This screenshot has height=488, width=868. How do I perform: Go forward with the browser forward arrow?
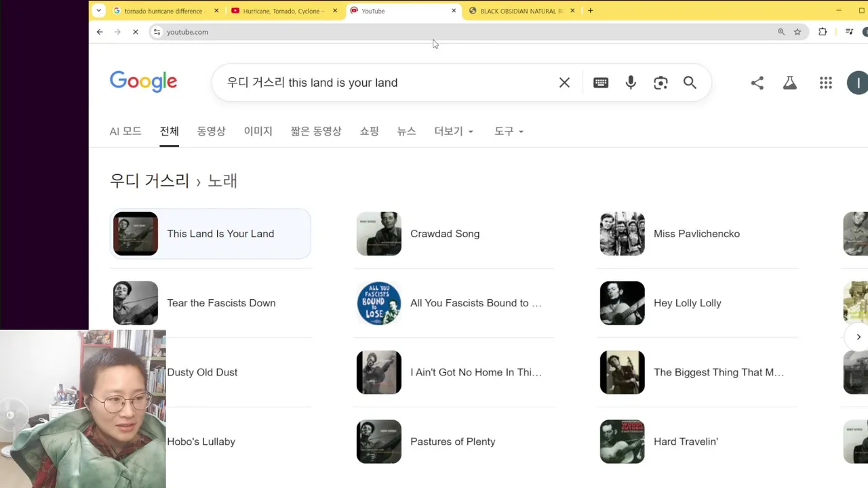(117, 32)
